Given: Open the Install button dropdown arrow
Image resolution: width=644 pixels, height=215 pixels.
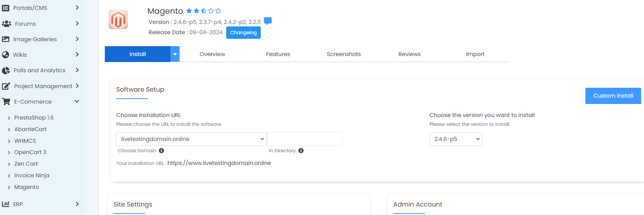Looking at the screenshot, I should click(175, 54).
